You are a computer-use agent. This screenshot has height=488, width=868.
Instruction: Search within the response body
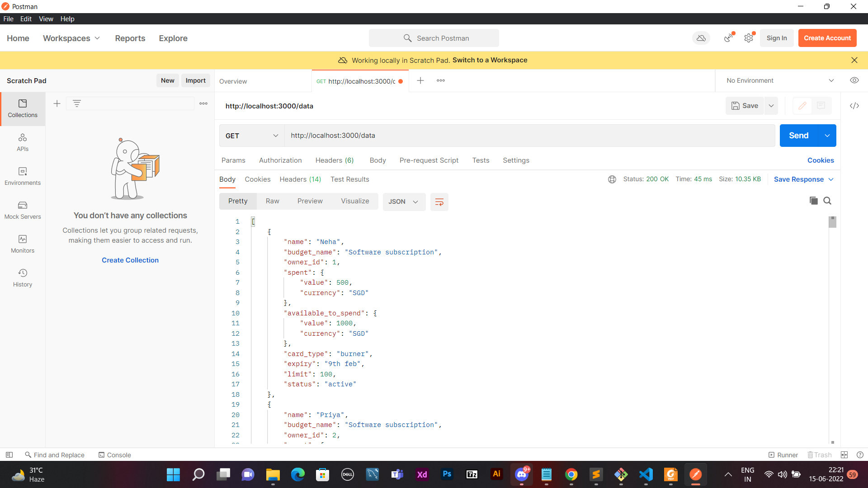click(828, 201)
